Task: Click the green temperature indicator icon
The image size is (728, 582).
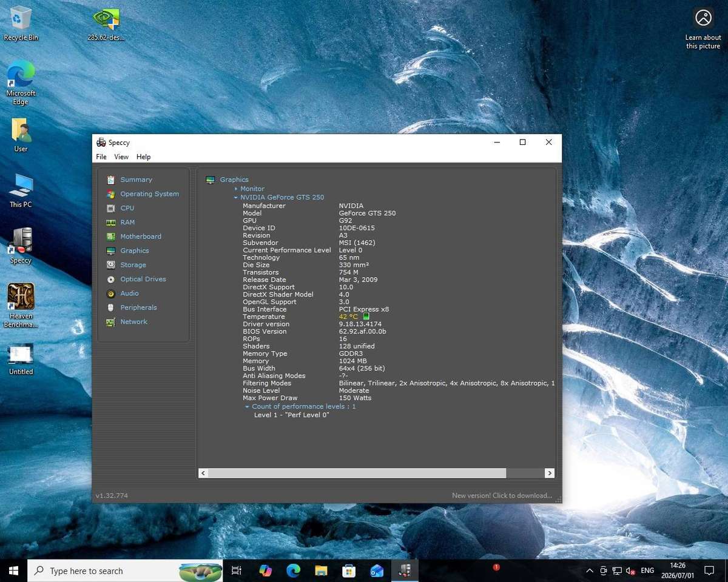Action: (366, 316)
